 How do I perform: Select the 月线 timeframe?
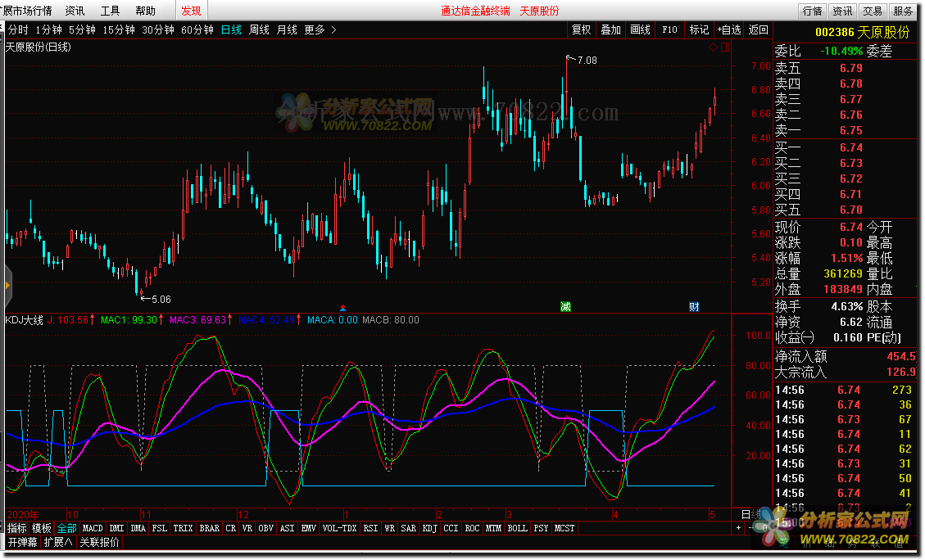(x=287, y=29)
